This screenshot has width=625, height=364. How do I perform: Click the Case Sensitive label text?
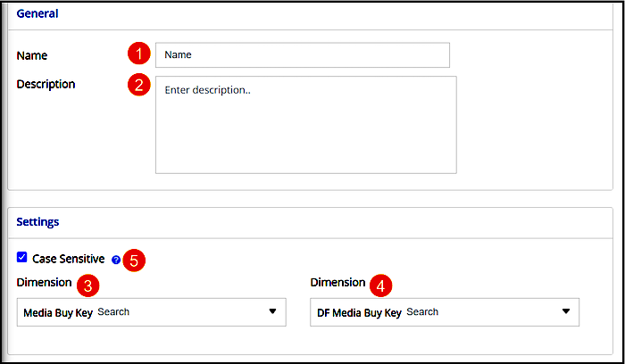(x=69, y=259)
